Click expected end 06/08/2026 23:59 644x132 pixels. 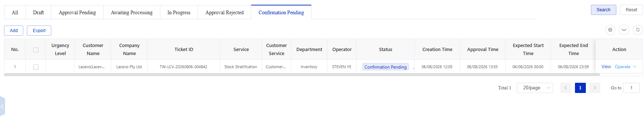pyautogui.click(x=573, y=67)
